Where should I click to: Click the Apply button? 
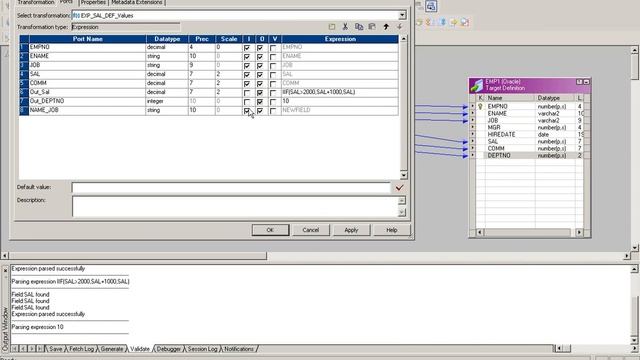351,230
